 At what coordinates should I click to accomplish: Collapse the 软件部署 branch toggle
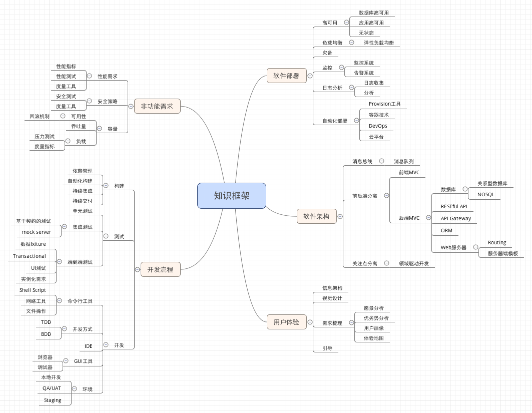click(310, 76)
